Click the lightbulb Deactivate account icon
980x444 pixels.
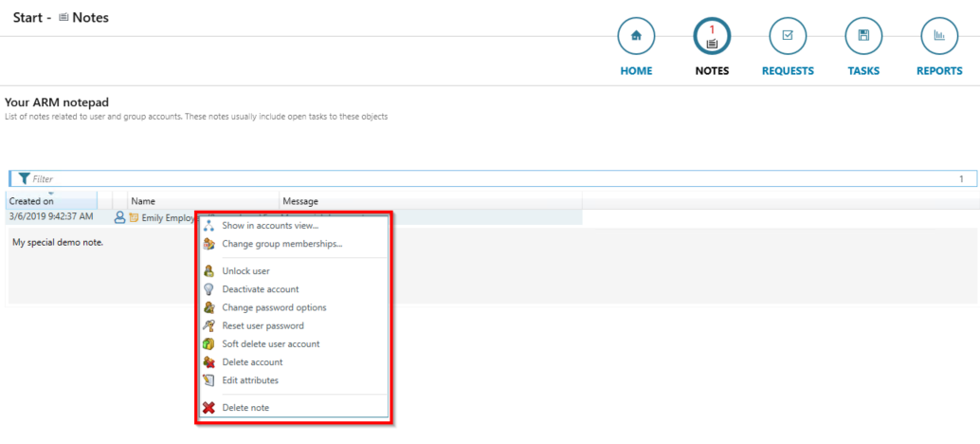(209, 289)
